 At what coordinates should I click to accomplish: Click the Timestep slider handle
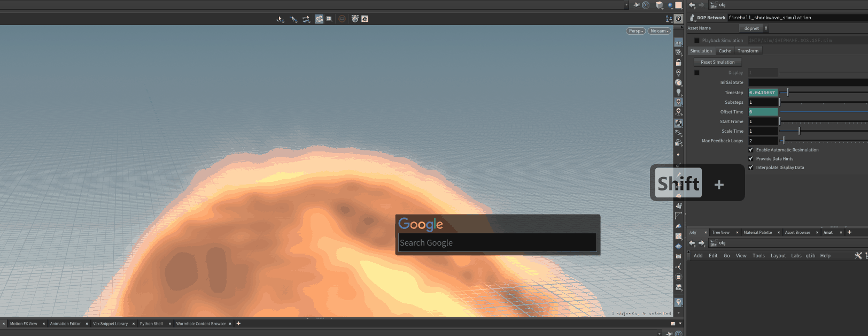click(x=787, y=93)
